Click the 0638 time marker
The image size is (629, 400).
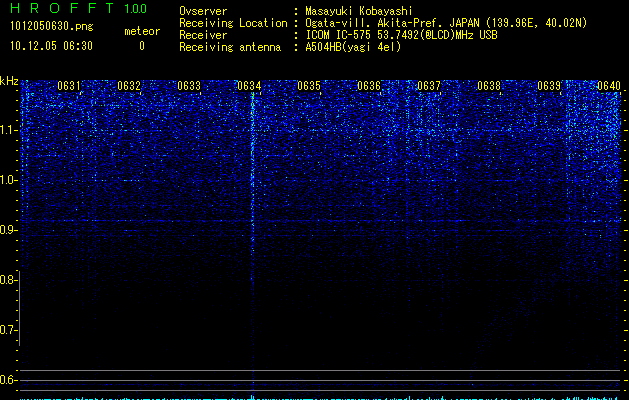click(x=489, y=86)
